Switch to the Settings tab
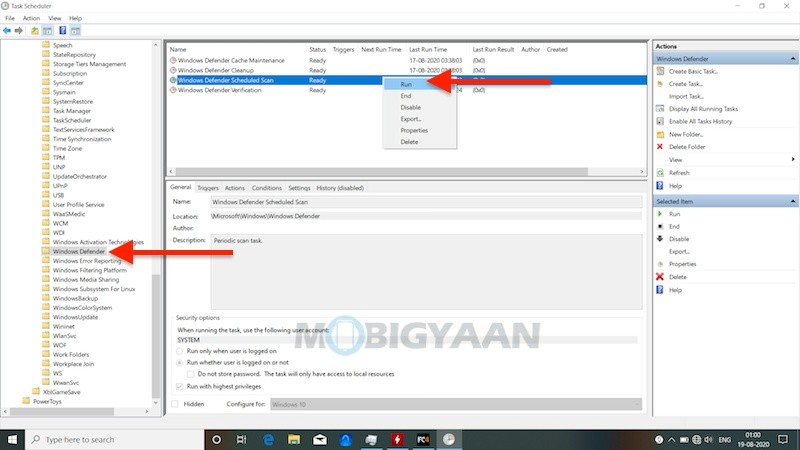The width and height of the screenshot is (800, 450). [299, 188]
